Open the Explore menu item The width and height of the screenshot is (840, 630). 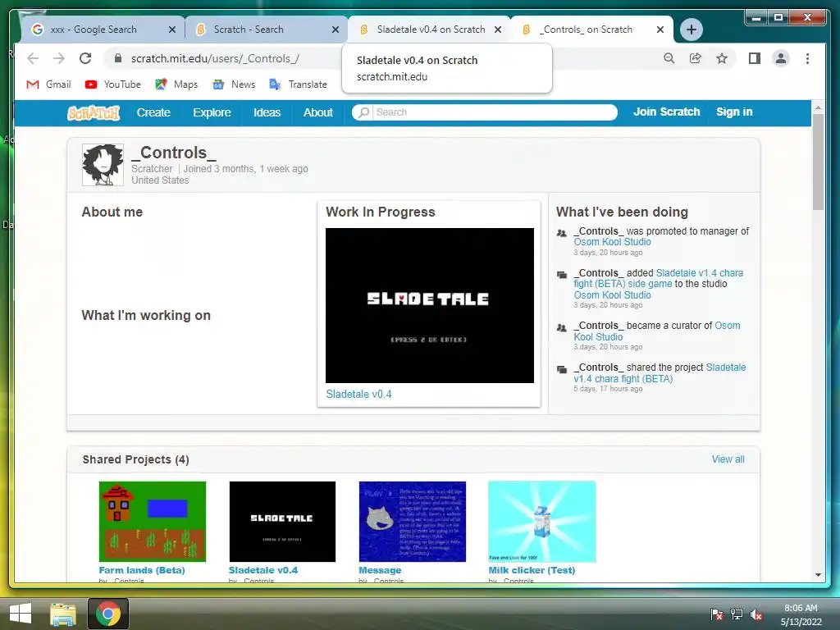(x=212, y=112)
